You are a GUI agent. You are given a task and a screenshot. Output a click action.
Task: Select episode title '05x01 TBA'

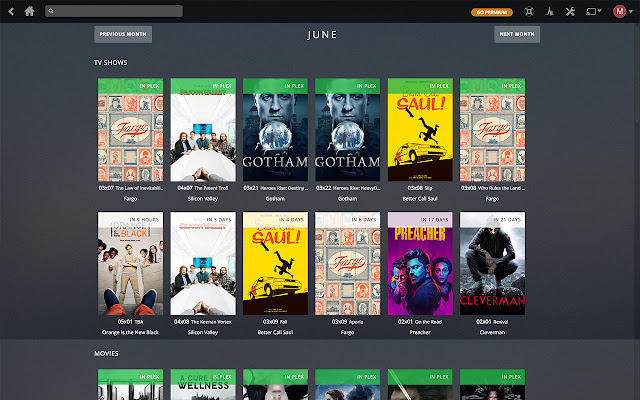(131, 322)
